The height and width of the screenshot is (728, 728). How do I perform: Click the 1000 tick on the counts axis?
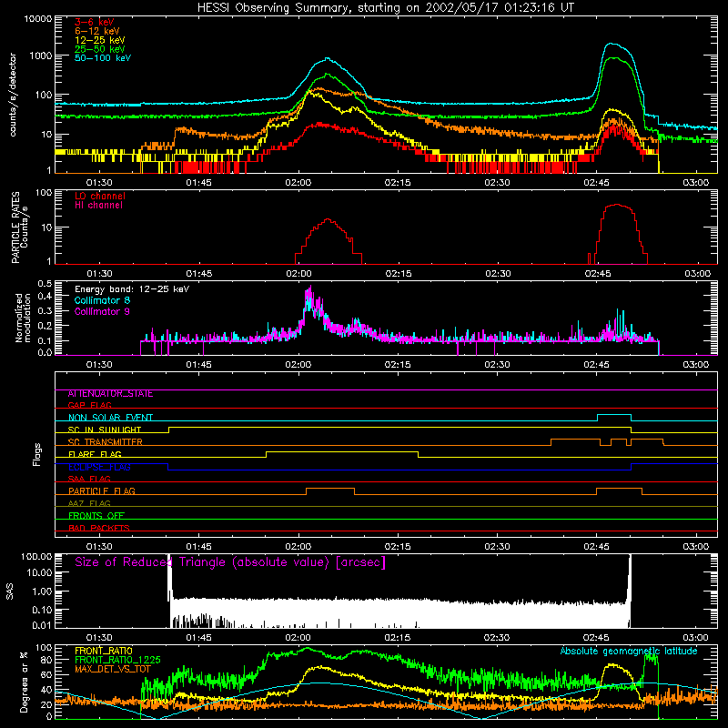click(40, 56)
